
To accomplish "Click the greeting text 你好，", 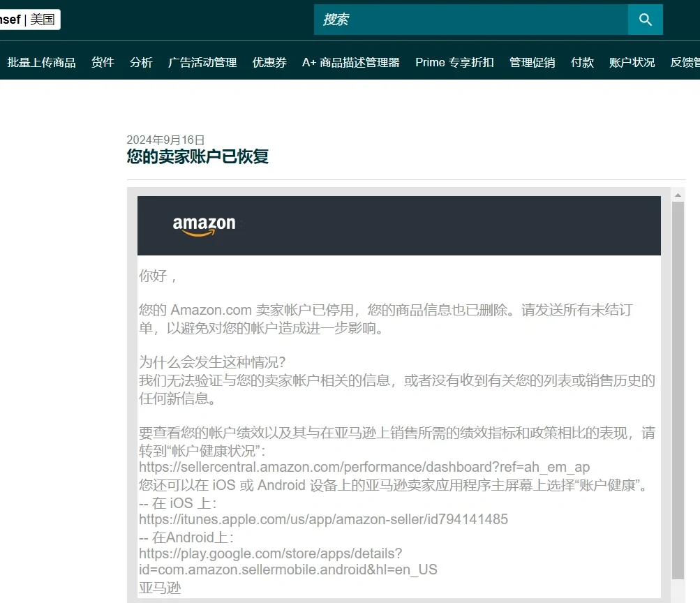I will pos(158,276).
